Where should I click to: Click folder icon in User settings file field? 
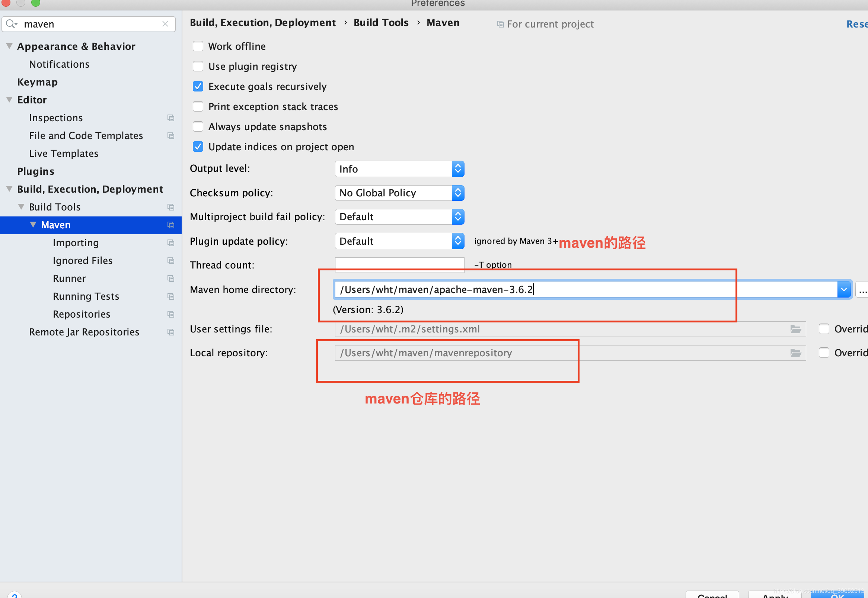795,329
